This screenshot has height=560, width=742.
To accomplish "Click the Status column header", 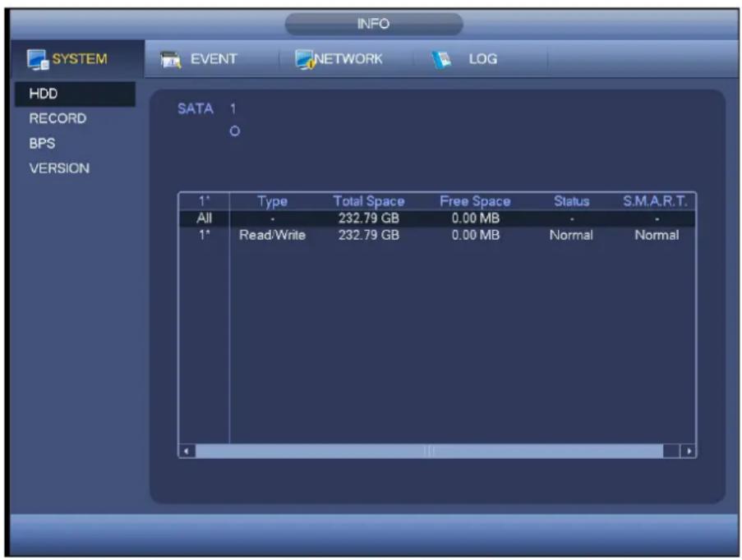I will pos(572,201).
